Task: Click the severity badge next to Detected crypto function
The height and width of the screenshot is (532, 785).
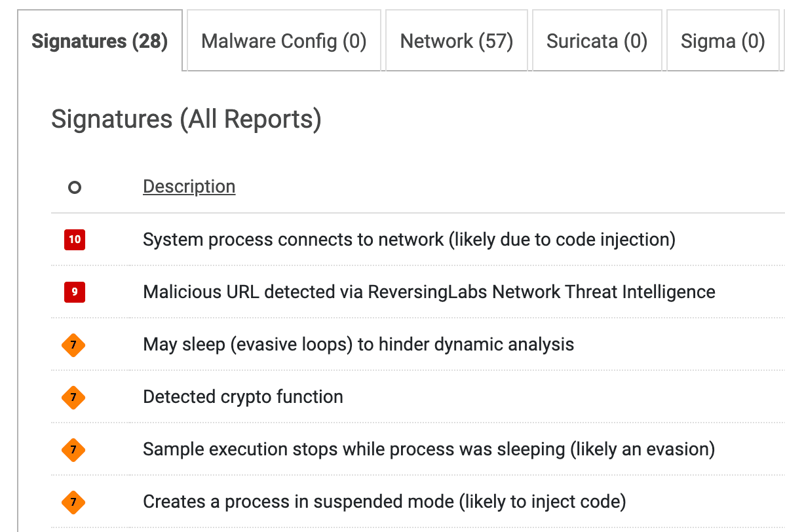Action: pos(73,398)
